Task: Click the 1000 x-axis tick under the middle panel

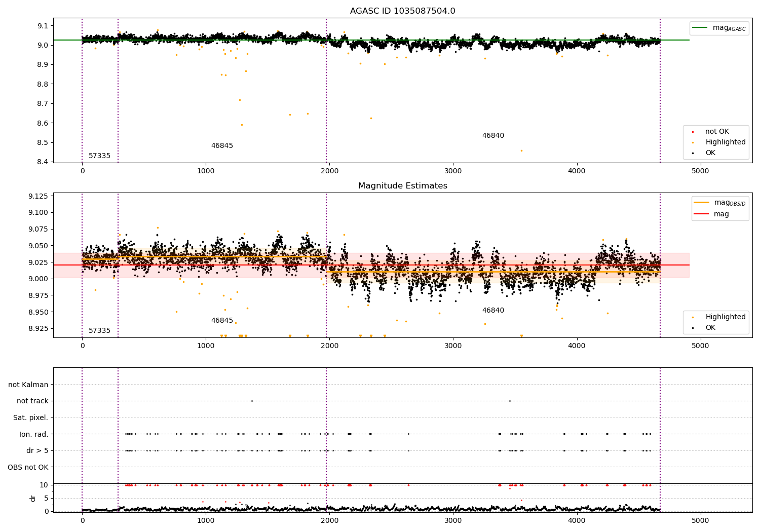Action: (206, 346)
